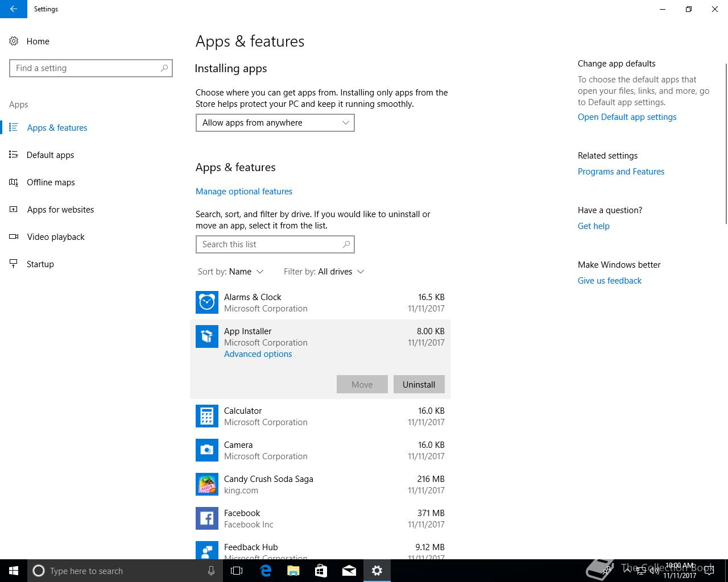Click Open Default app settings link
Image resolution: width=728 pixels, height=582 pixels.
[x=627, y=117]
